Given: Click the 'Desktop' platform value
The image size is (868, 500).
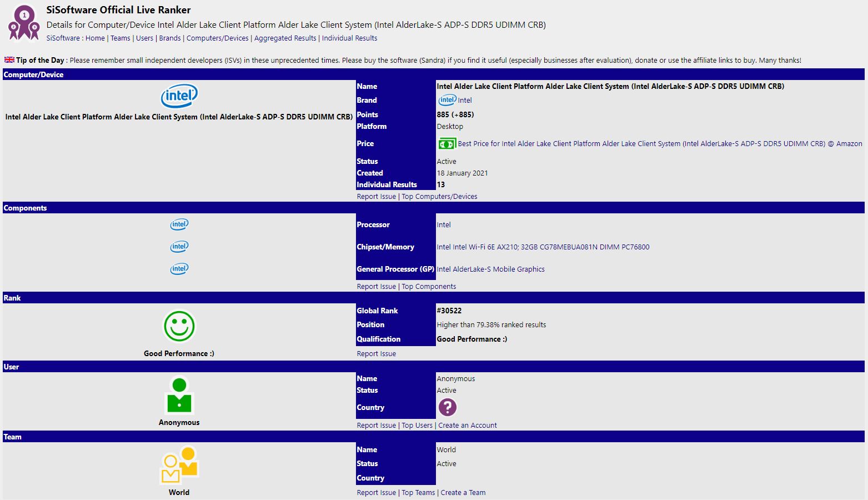Looking at the screenshot, I should (450, 127).
